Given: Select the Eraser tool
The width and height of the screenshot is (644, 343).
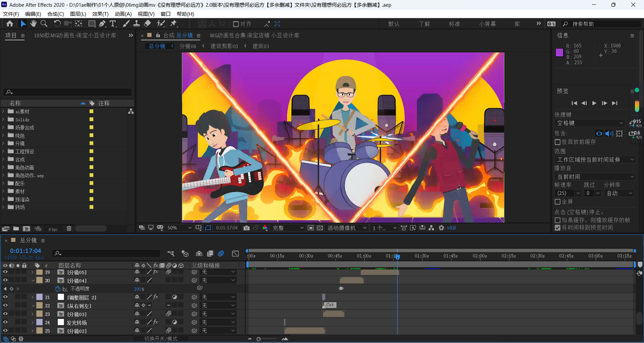Looking at the screenshot, I should point(147,24).
